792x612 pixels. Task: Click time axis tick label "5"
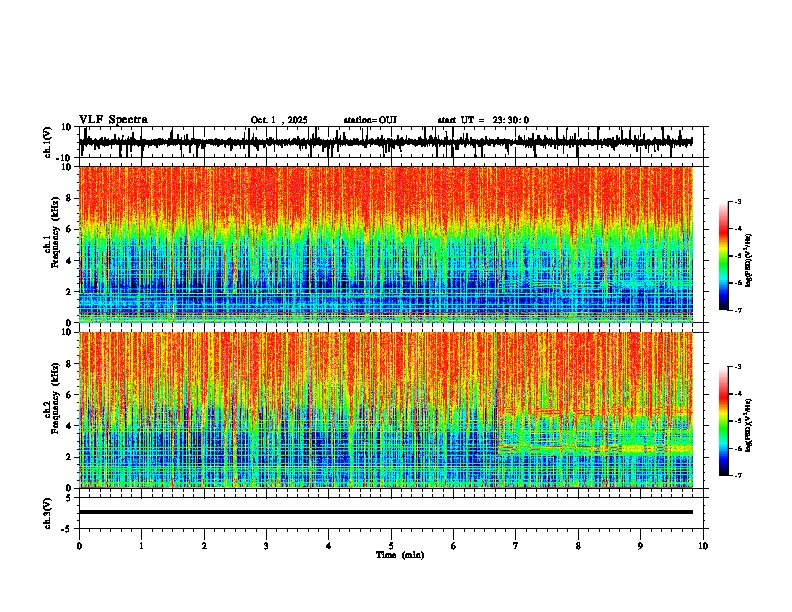pyautogui.click(x=391, y=546)
